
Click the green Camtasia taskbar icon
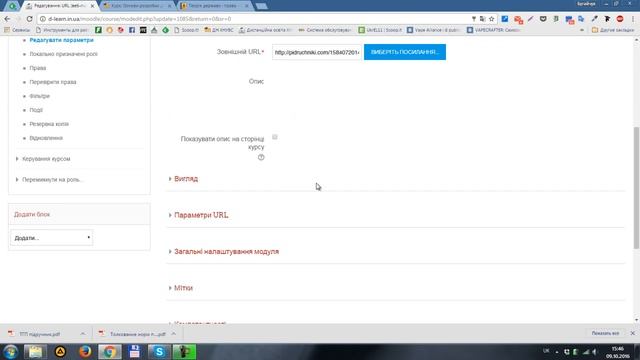184,351
